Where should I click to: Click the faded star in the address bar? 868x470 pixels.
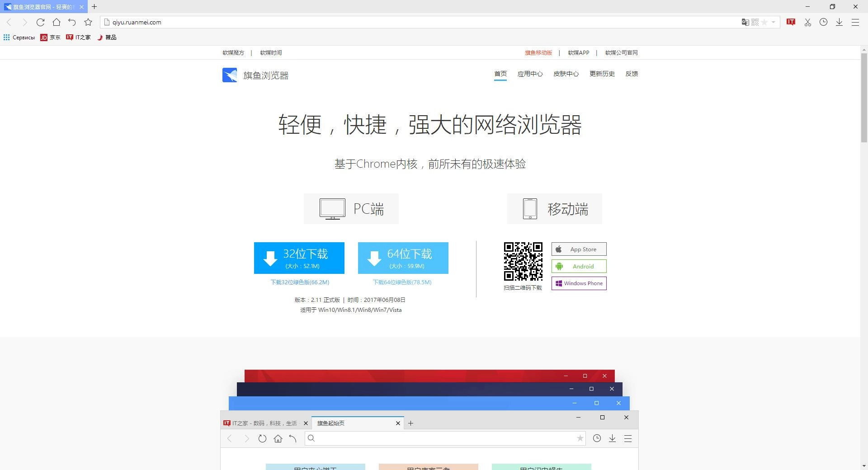click(x=764, y=22)
